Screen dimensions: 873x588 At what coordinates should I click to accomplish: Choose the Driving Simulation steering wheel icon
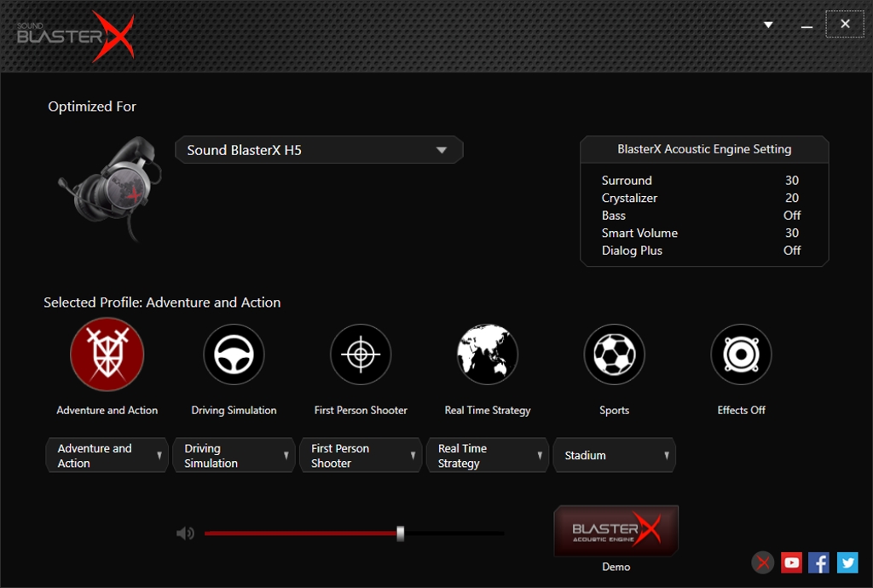tap(234, 355)
